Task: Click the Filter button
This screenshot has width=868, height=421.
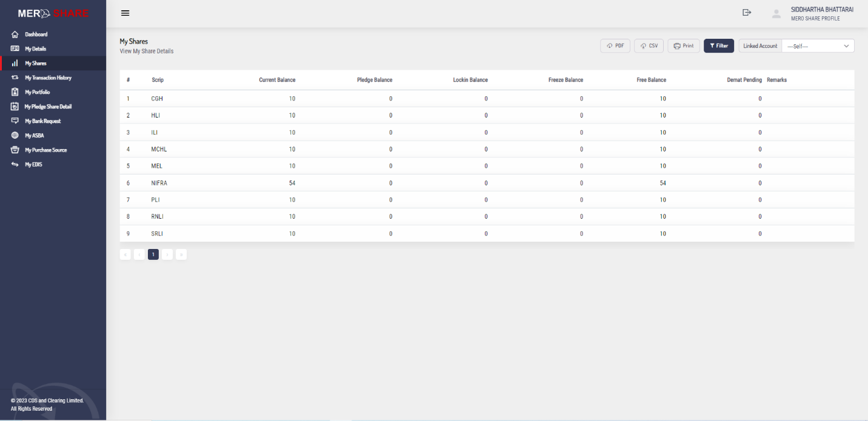Action: tap(719, 46)
